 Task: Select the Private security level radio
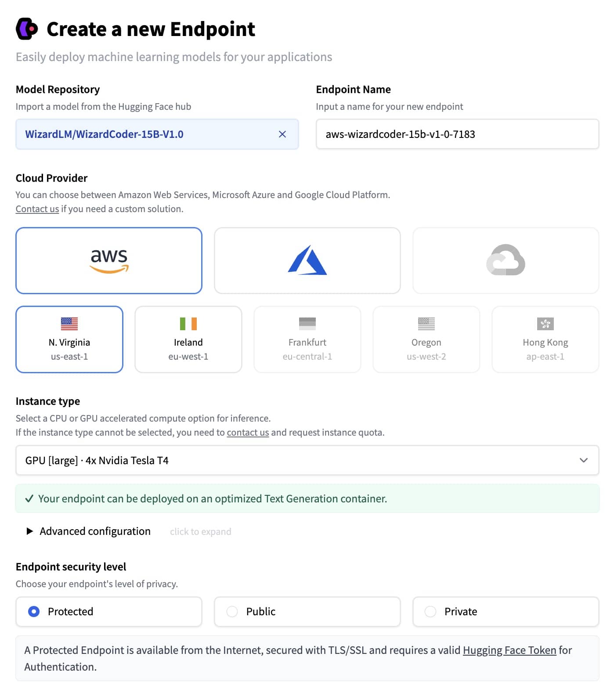[430, 611]
